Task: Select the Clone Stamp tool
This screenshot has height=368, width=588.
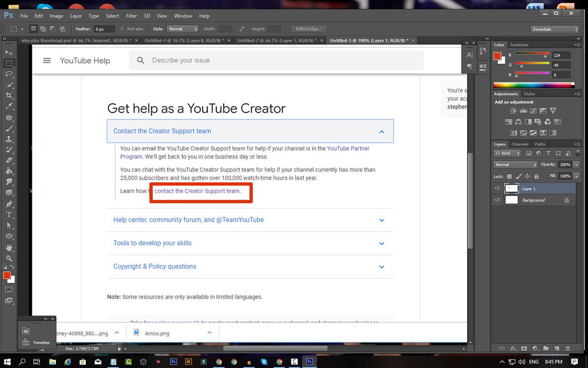Action: (9, 139)
